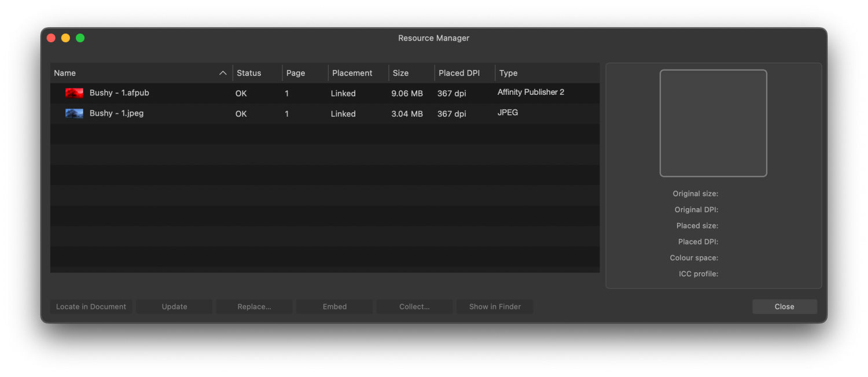Screen dimensions: 868x377
Task: Open the Replace... dialog
Action: tap(254, 306)
